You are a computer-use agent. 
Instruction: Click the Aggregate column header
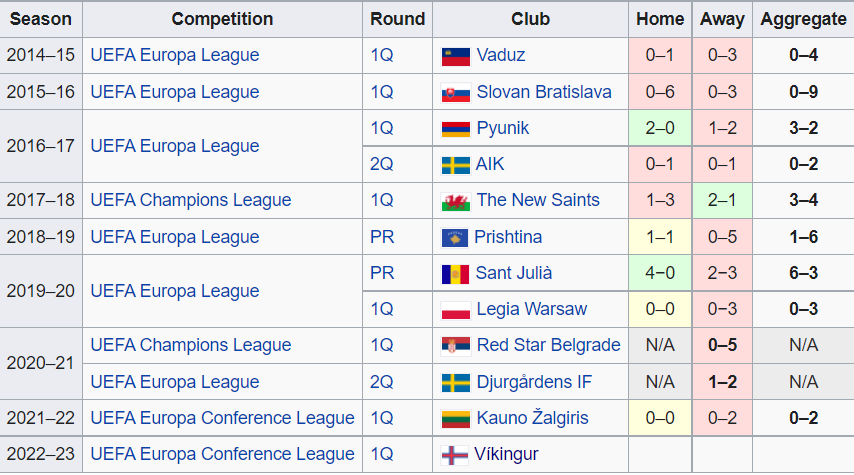[803, 19]
